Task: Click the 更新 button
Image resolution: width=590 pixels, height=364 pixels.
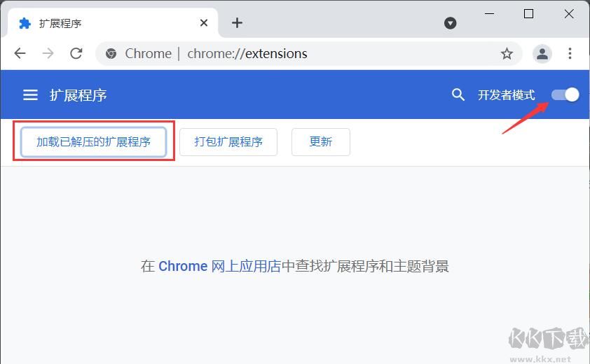Action: coord(321,142)
